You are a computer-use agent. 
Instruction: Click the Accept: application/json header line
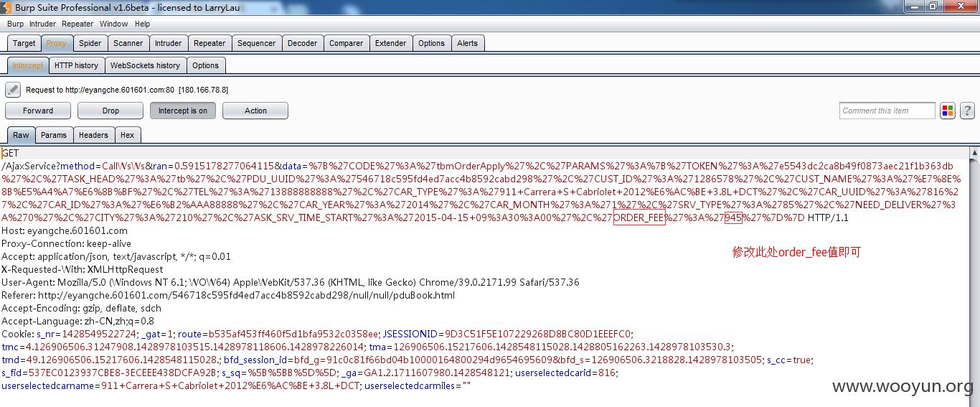116,256
